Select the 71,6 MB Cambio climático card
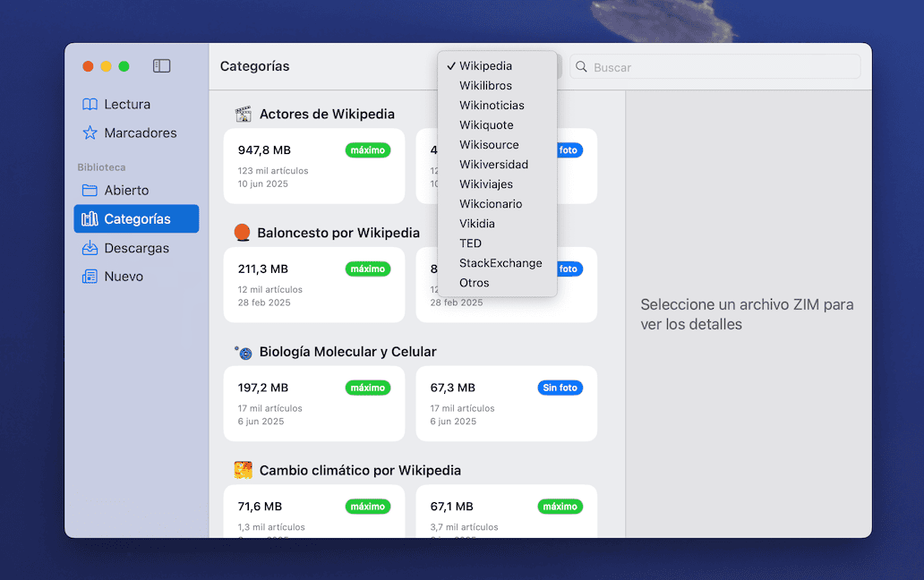 click(x=314, y=511)
